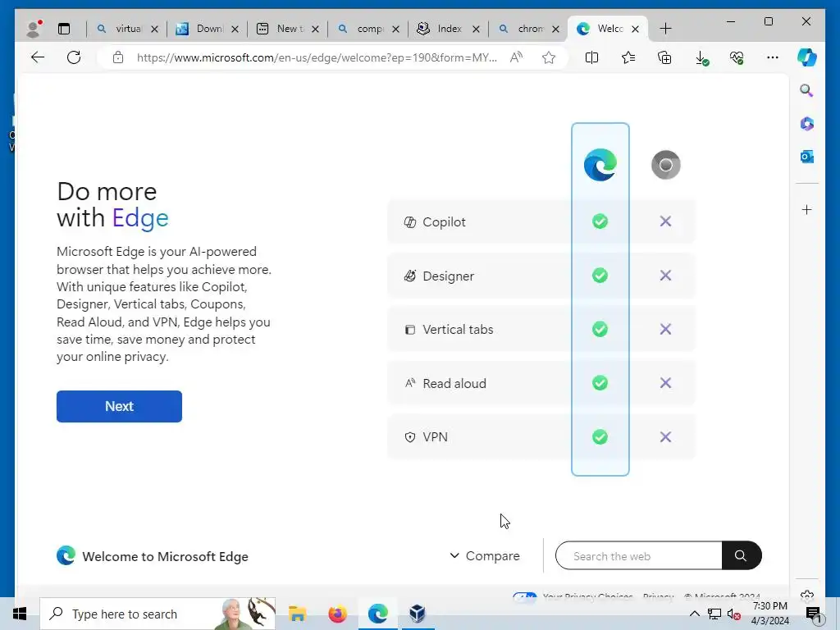Show Downloads panel
Viewport: 840px width, 630px height.
701,58
